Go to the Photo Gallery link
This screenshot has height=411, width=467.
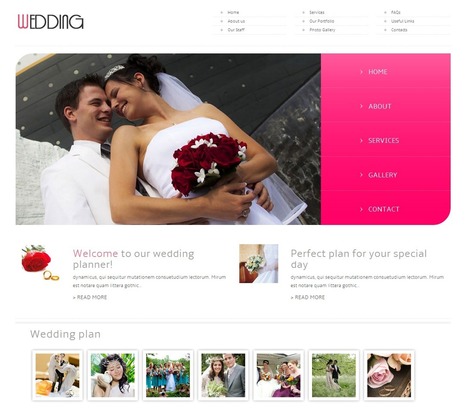click(x=322, y=30)
